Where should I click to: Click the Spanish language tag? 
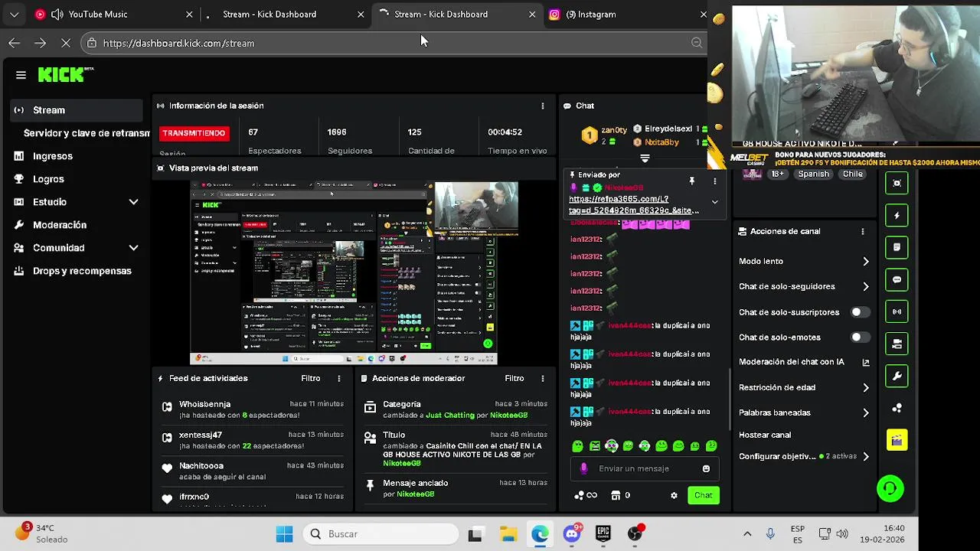click(814, 174)
